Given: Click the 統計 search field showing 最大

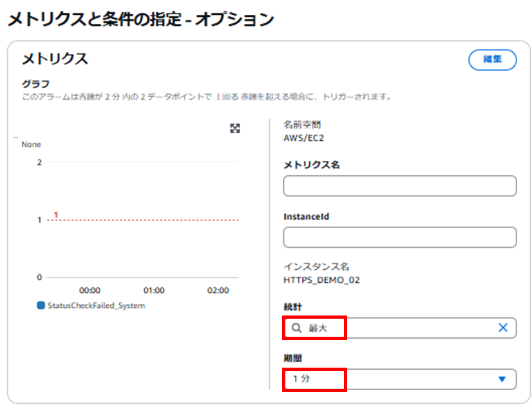Looking at the screenshot, I should pyautogui.click(x=400, y=328).
